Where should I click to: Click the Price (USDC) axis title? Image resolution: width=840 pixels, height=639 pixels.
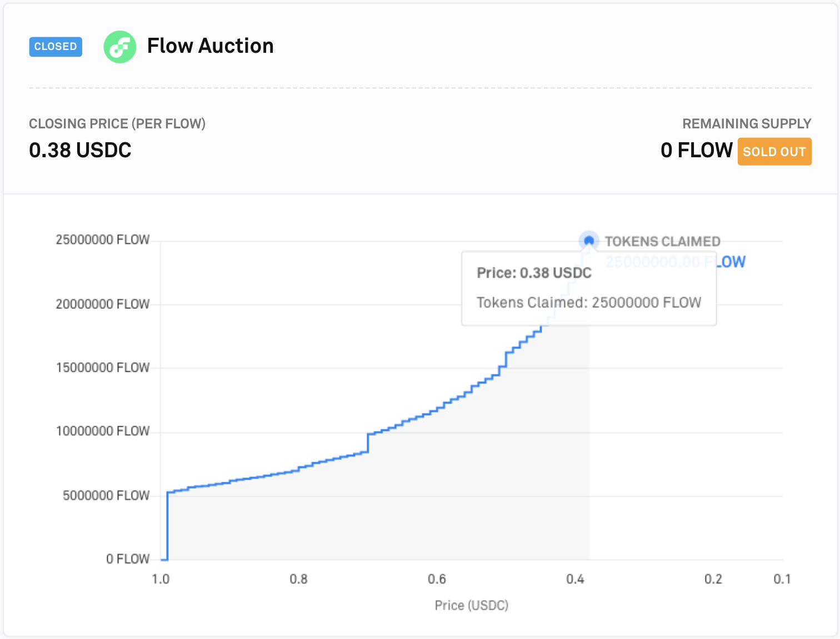[472, 605]
